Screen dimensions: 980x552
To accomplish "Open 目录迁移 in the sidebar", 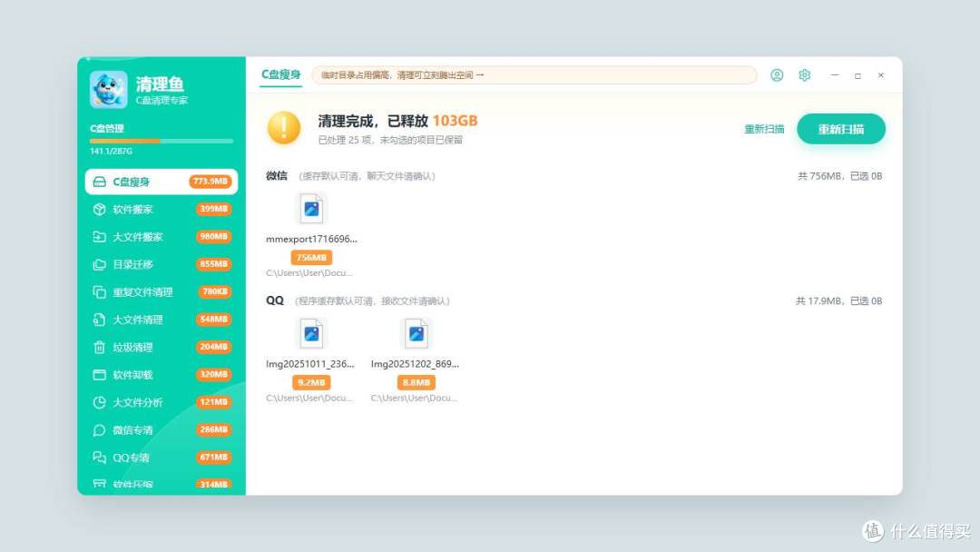I will point(162,264).
